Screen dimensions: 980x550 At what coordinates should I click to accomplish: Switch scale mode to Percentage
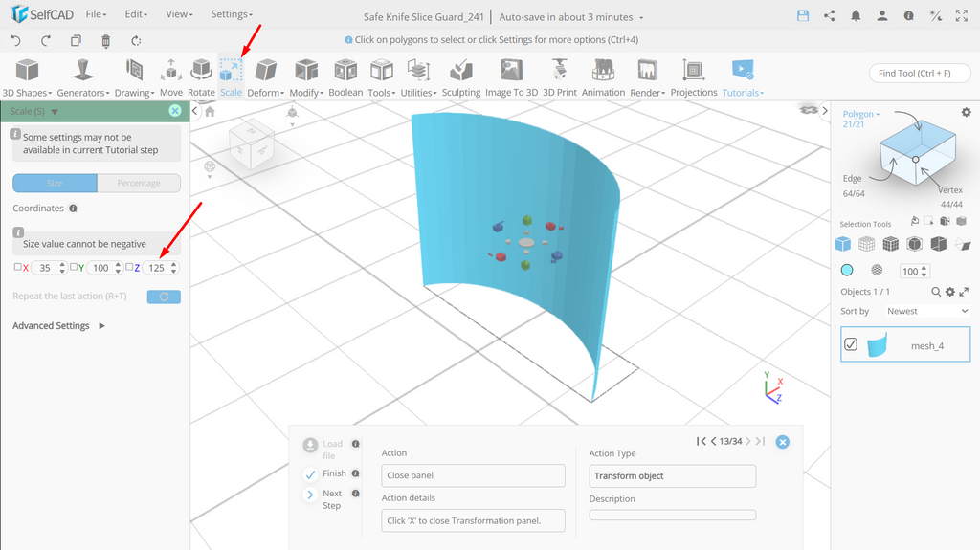click(x=139, y=183)
